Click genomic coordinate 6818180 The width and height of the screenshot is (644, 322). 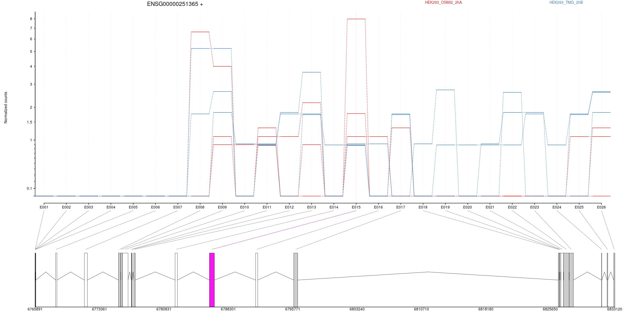coord(486,309)
